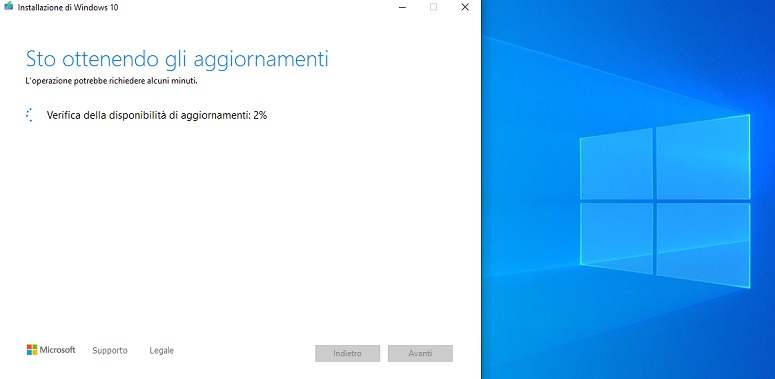Viewport: 775px width, 379px height.
Task: Click the Indietro button
Action: (347, 353)
